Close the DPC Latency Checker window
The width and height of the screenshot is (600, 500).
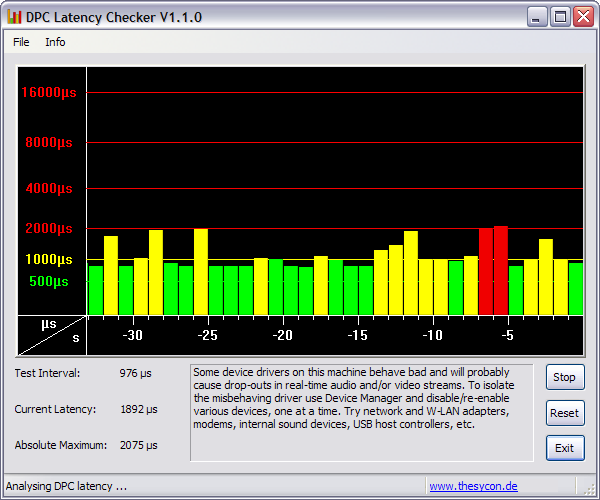coord(584,17)
